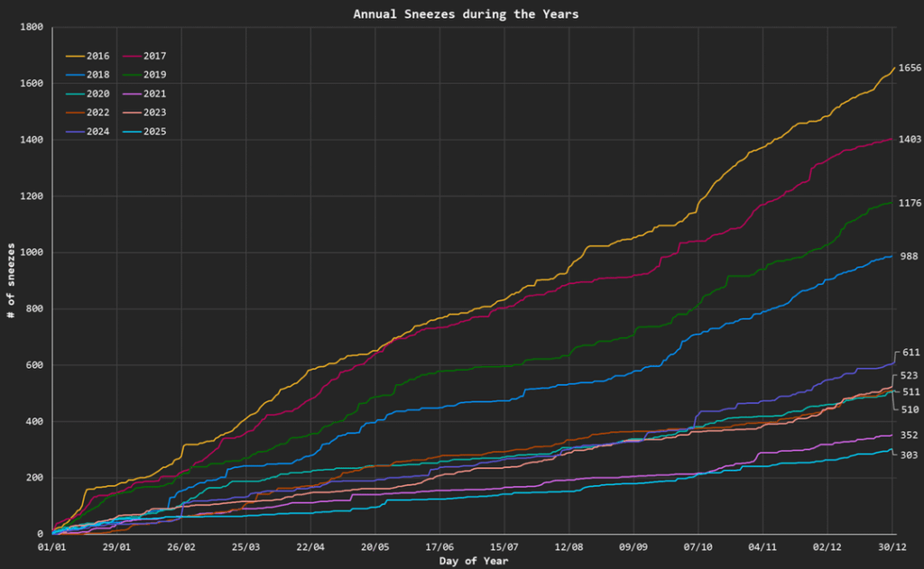
Task: Click the 2025 legend color marker
Action: click(132, 131)
